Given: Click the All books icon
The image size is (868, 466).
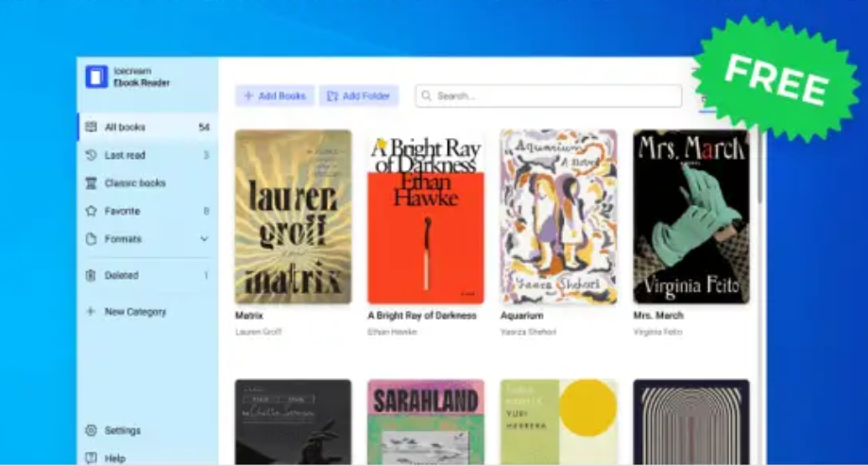Looking at the screenshot, I should [92, 127].
